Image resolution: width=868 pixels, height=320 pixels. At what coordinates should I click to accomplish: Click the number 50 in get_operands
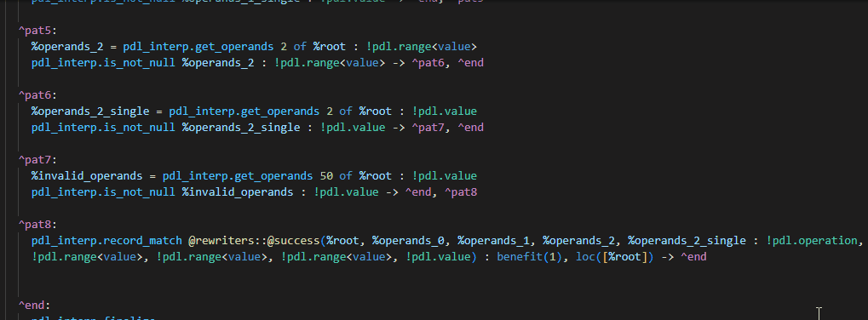(326, 176)
